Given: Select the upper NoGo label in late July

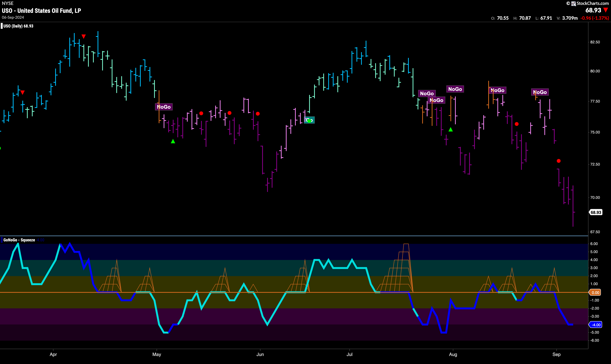Looking at the screenshot, I should click(x=427, y=93).
